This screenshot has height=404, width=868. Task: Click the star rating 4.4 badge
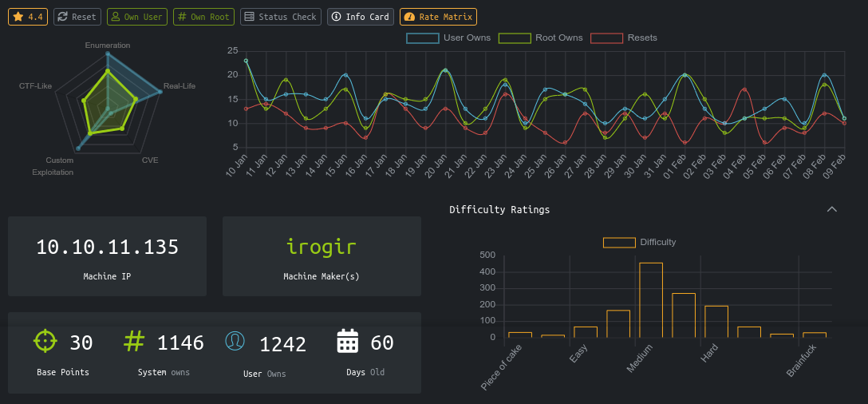(28, 17)
